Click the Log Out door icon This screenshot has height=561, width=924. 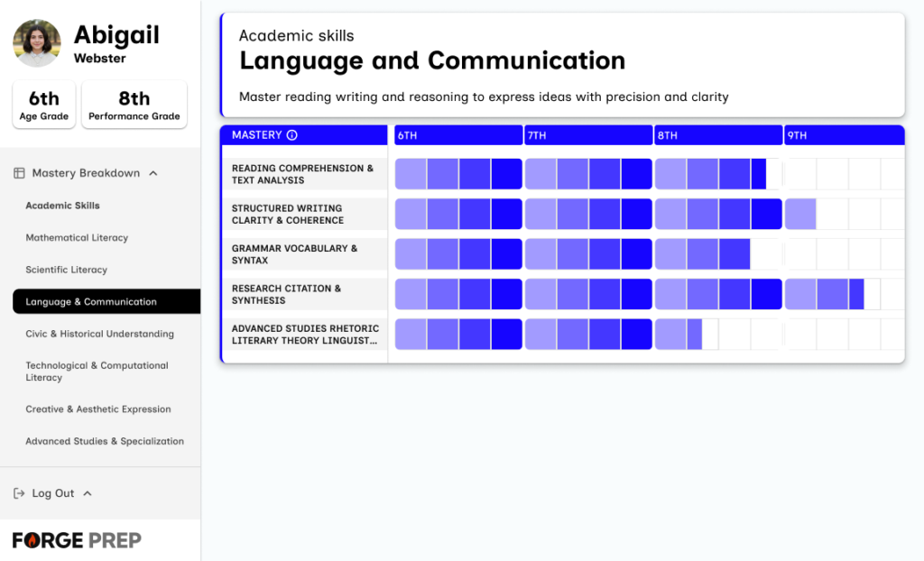(19, 493)
